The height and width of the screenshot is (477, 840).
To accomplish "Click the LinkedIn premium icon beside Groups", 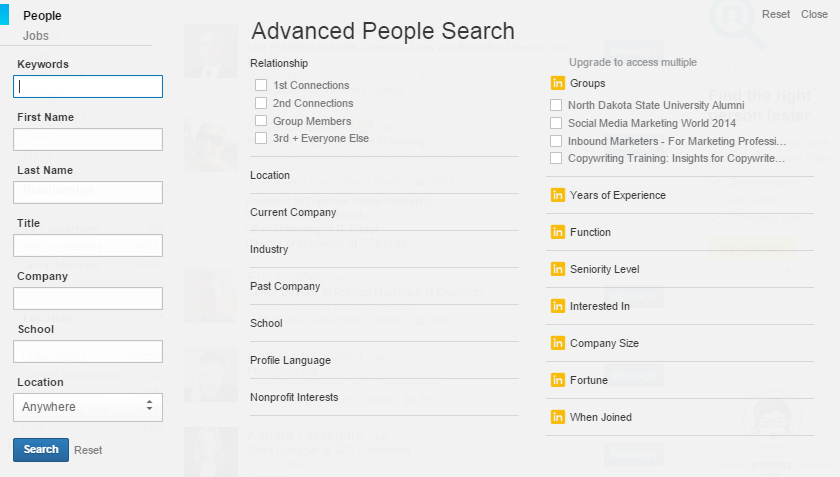I will pos(558,83).
